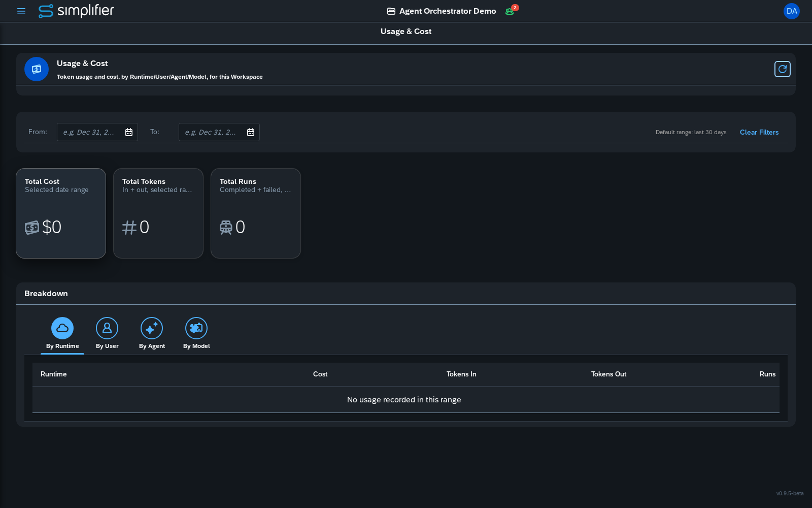Click the Simplifier logo
The height and width of the screenshot is (508, 812).
[x=76, y=11]
